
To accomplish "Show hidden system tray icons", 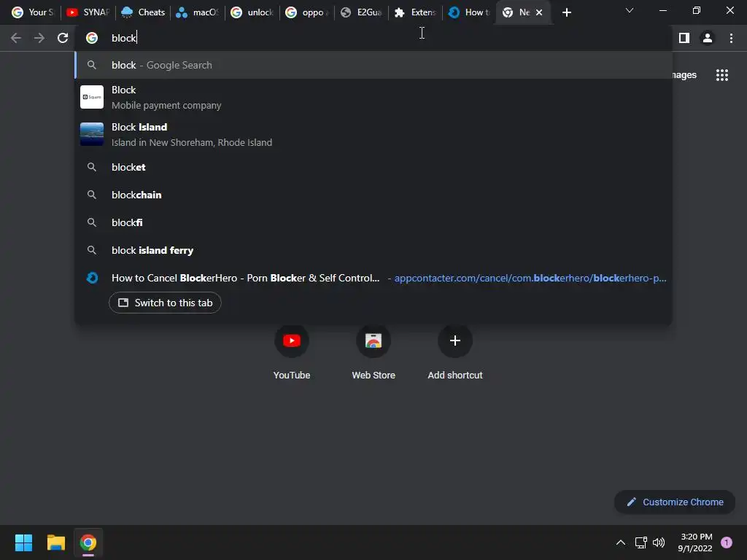I will (621, 542).
